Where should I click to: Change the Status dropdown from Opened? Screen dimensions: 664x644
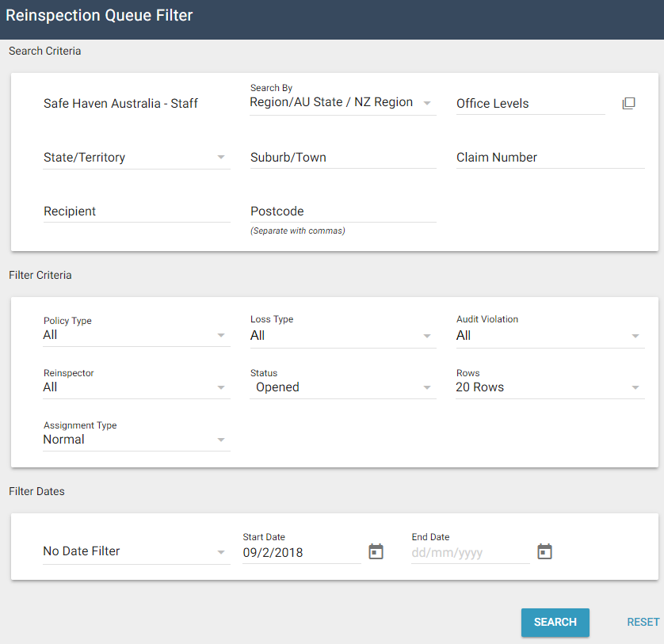point(342,387)
